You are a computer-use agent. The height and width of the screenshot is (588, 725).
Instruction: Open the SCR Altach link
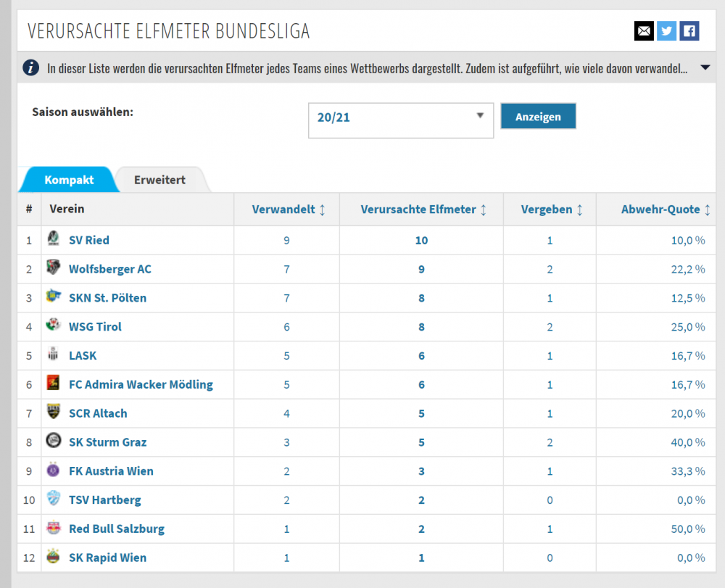click(x=98, y=413)
